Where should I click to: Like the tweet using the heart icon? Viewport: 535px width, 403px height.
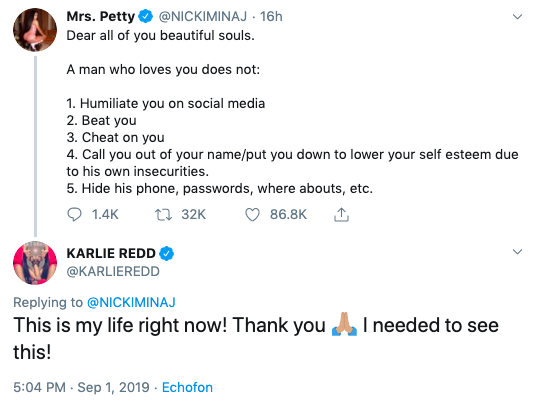[x=252, y=215]
